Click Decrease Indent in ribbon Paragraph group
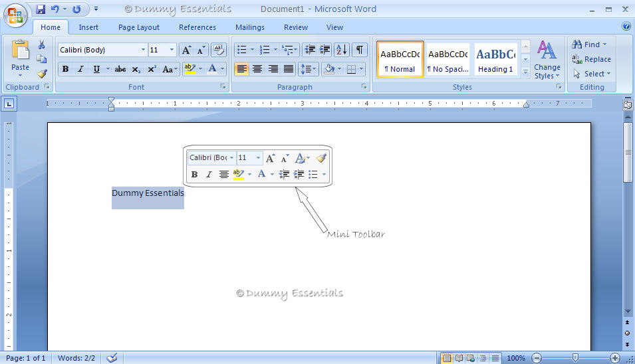This screenshot has height=364, width=635. [310, 50]
